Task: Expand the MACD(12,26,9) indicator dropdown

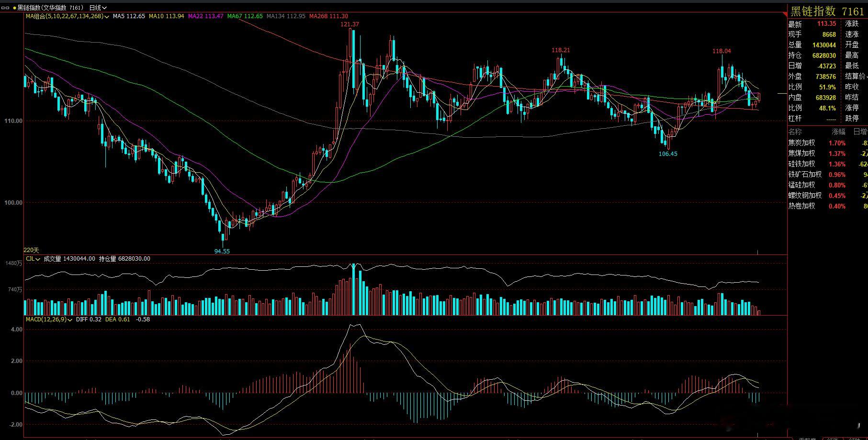Action: point(49,319)
